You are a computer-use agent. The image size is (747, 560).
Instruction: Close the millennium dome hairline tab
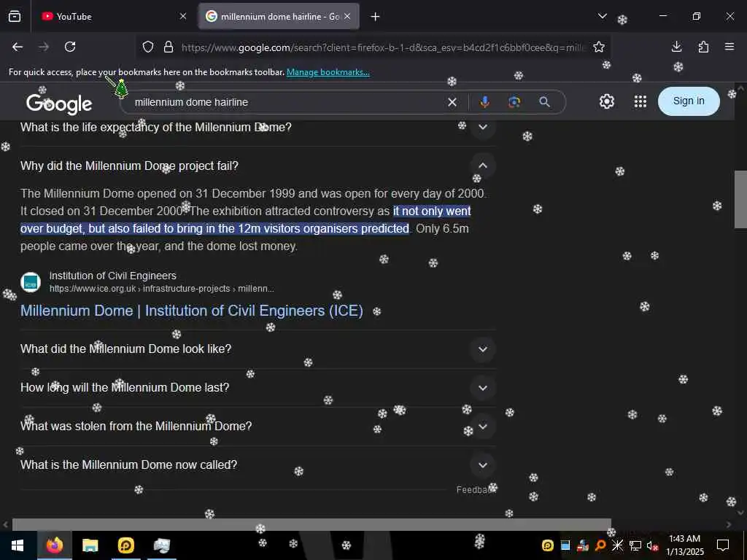[x=347, y=17]
